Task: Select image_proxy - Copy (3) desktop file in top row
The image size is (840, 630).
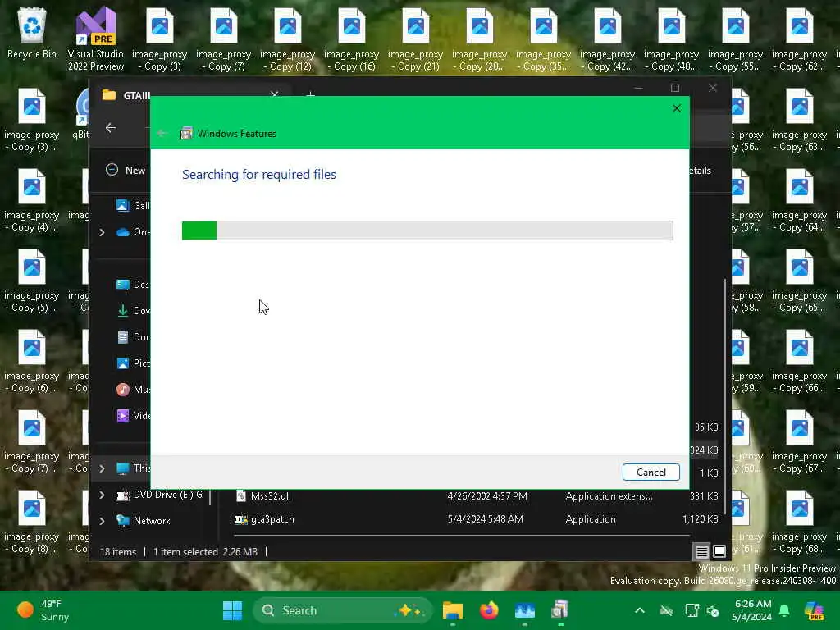Action: pos(160,39)
